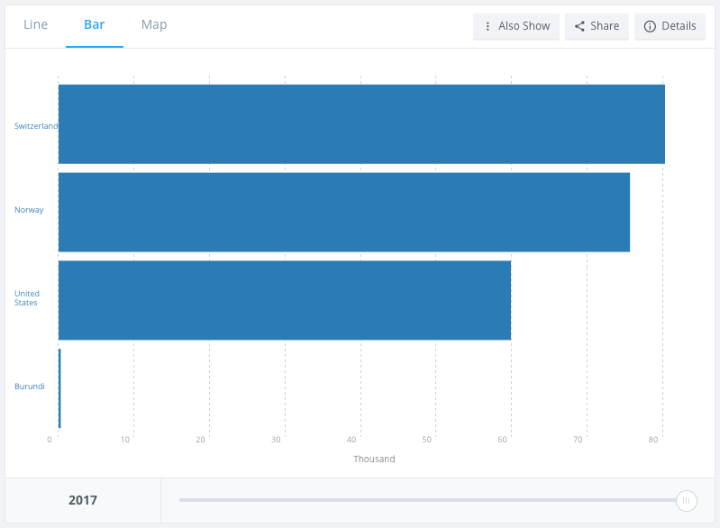Click the Burundi axis label

tap(29, 386)
